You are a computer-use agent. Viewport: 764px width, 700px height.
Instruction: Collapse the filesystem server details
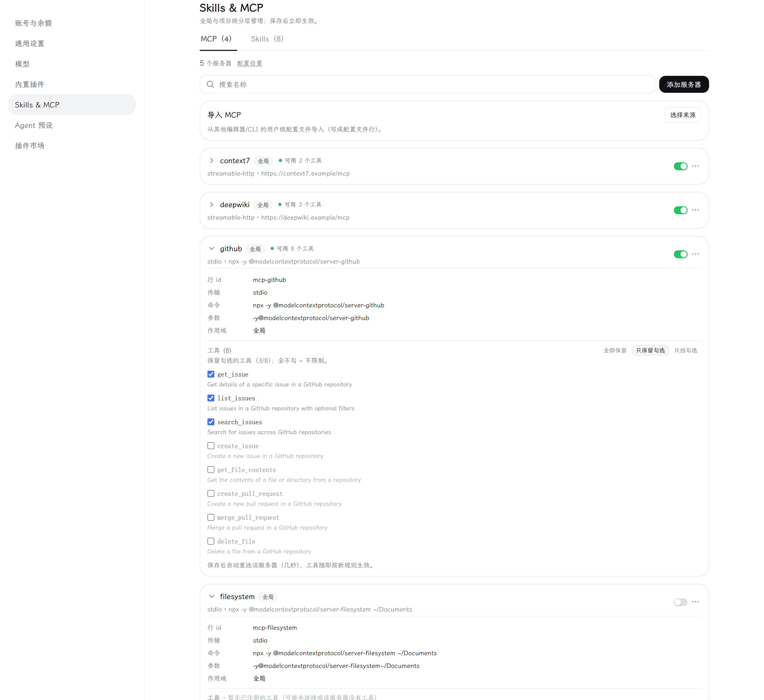(x=211, y=596)
